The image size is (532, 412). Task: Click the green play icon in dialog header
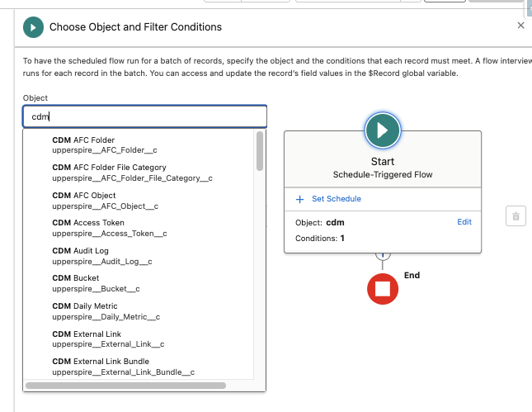pos(33,27)
